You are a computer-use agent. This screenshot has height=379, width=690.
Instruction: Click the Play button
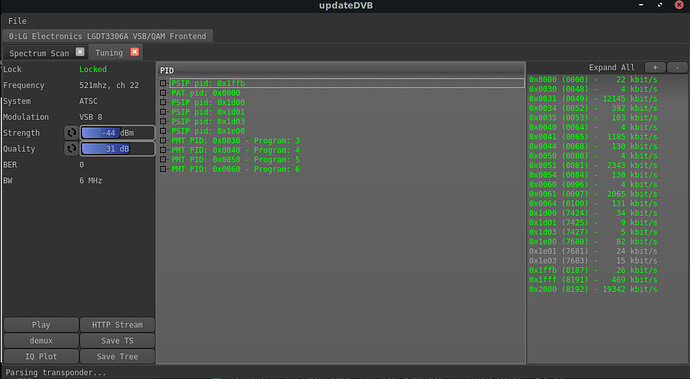click(41, 325)
